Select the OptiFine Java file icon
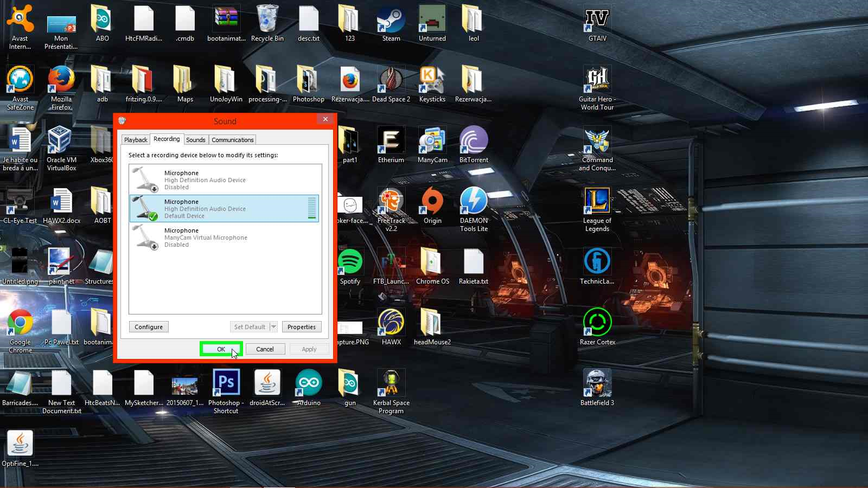This screenshot has width=868, height=488. [x=20, y=448]
